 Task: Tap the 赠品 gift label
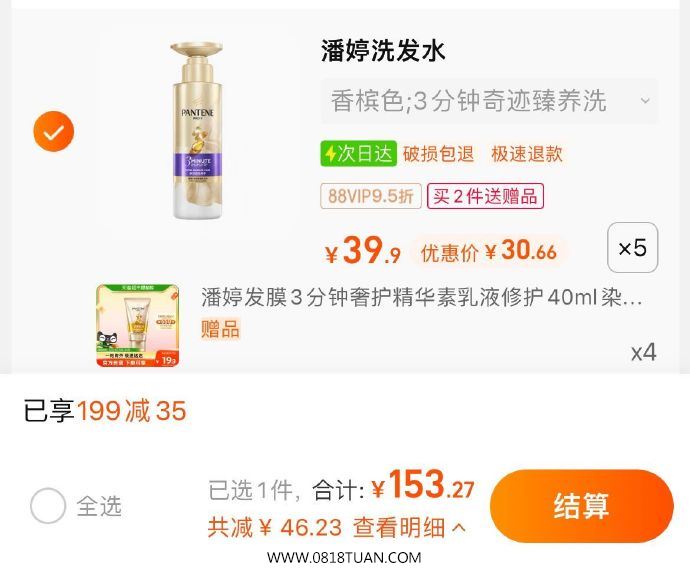[x=220, y=329]
